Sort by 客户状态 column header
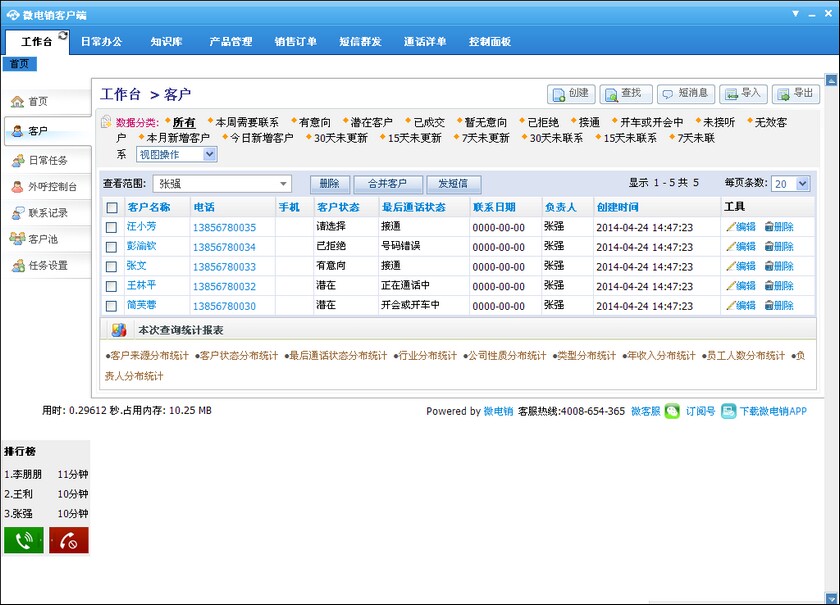 (339, 207)
